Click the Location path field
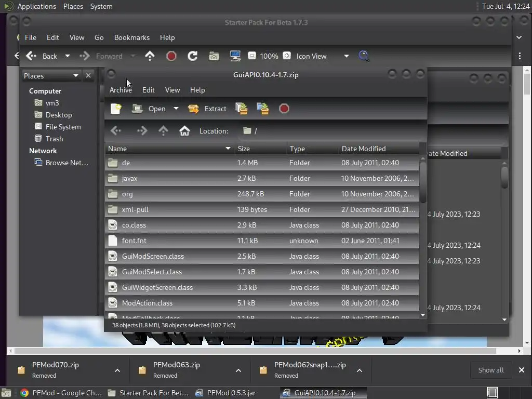Viewport: 532px width, 399px height. 331,131
